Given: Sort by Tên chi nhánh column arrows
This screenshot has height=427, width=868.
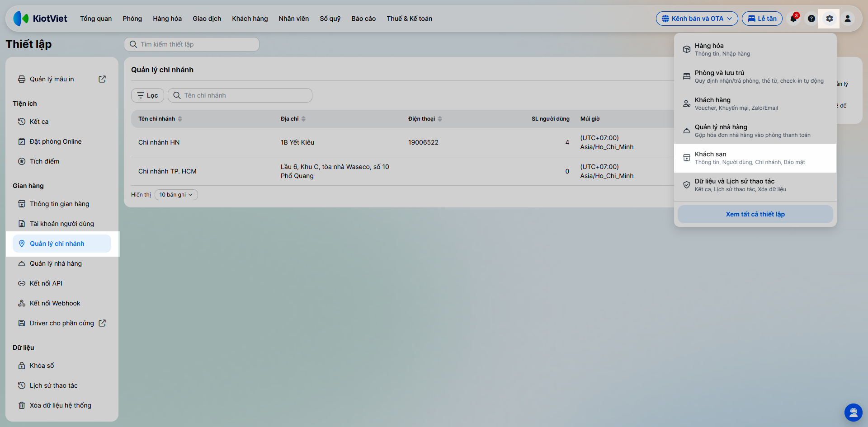Looking at the screenshot, I should (180, 119).
